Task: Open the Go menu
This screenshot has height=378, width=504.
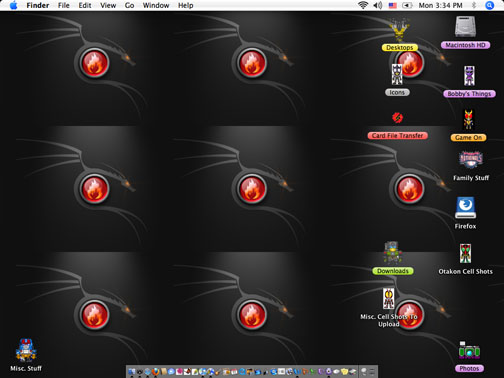Action: click(129, 5)
